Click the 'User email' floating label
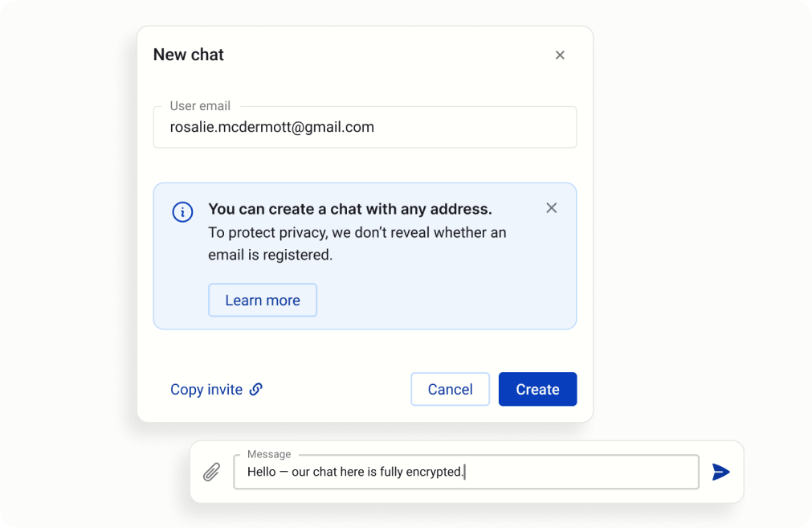Viewport: 812px width, 528px height. 200,106
